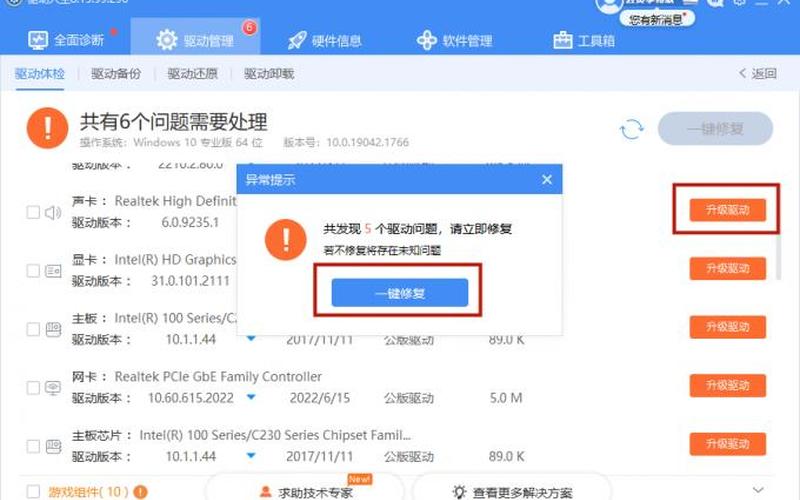This screenshot has width=800, height=500.
Task: Click the 网卡 date 2022/6/15
Action: tap(320, 398)
